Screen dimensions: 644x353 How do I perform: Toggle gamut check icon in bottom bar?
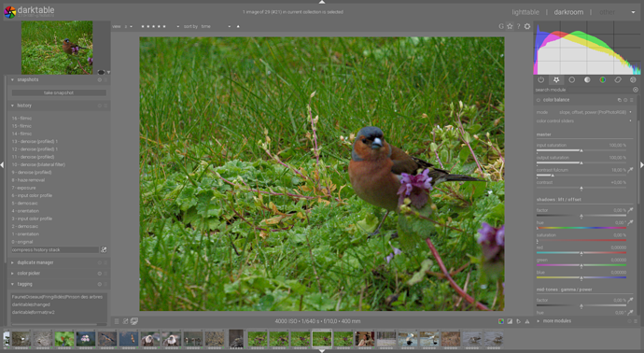(527, 321)
